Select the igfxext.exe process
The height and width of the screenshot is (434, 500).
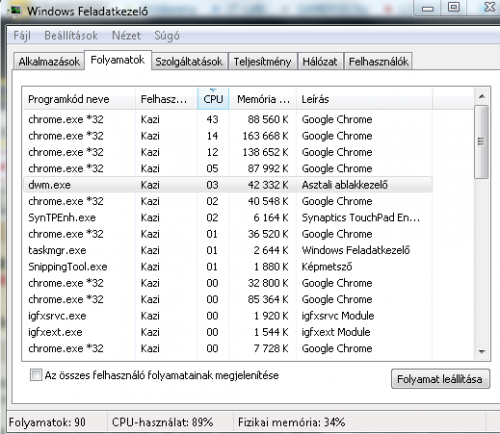[x=228, y=332]
